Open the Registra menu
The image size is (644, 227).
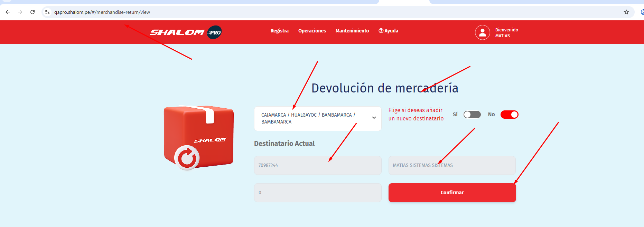point(279,31)
